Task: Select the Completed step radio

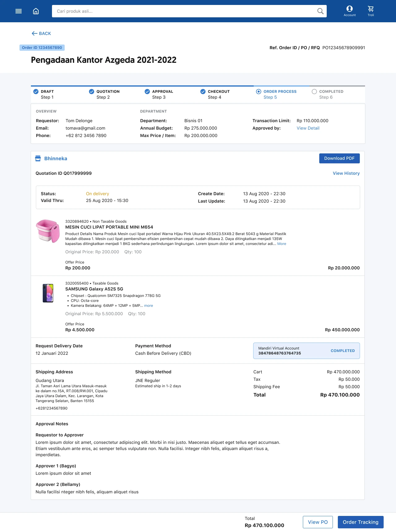Action: coord(314,92)
